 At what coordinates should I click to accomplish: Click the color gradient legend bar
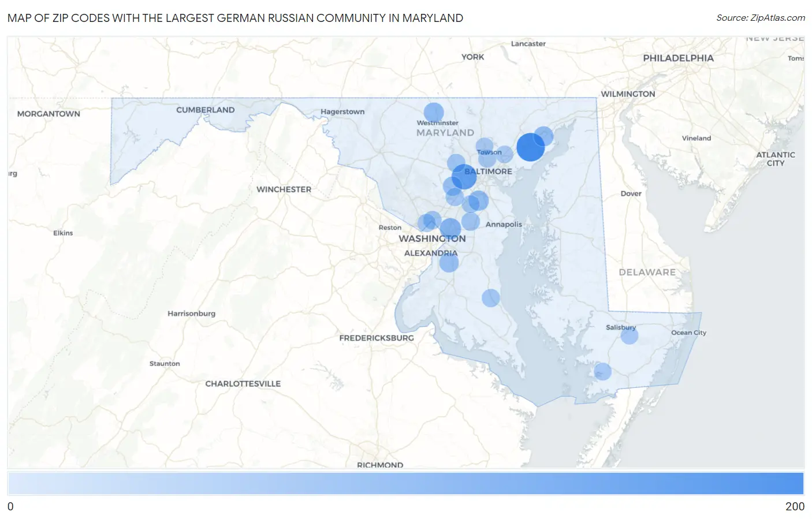pos(405,483)
